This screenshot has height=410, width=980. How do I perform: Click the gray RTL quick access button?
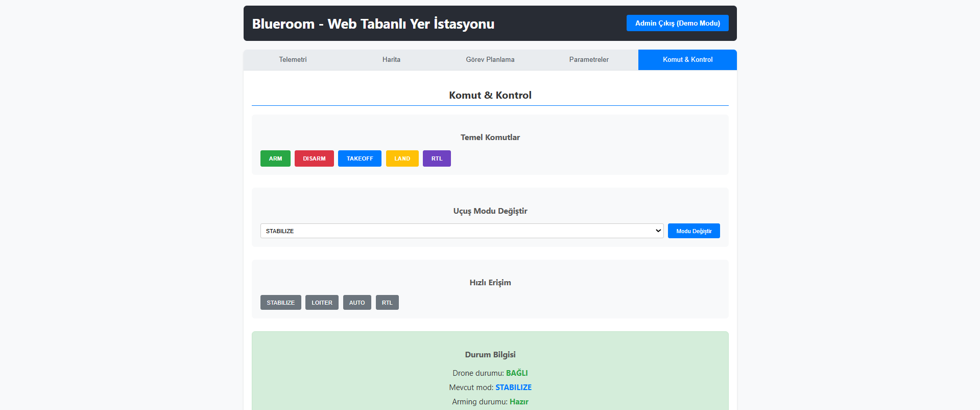pos(387,303)
